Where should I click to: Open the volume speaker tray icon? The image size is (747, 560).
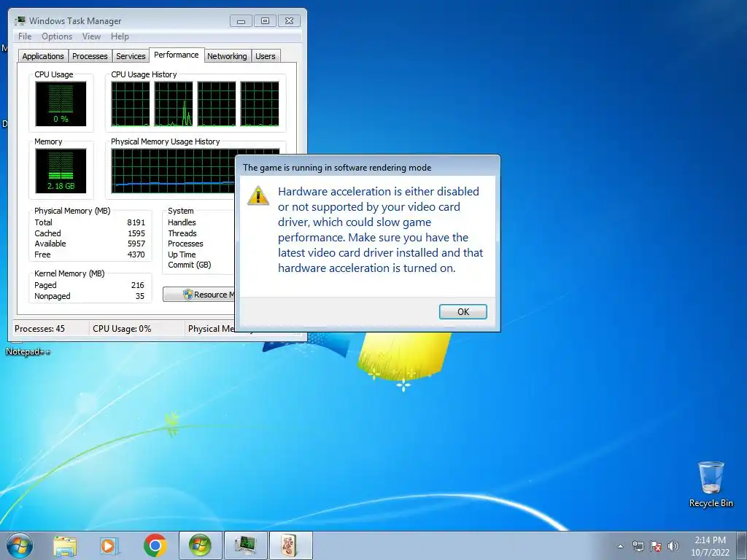click(x=673, y=546)
